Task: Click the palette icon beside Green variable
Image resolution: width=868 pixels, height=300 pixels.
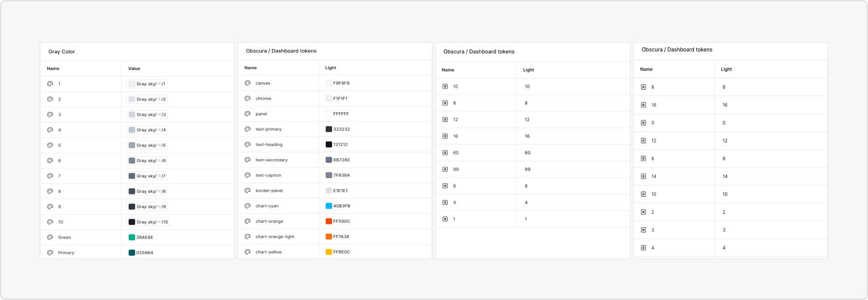Action: click(x=50, y=237)
